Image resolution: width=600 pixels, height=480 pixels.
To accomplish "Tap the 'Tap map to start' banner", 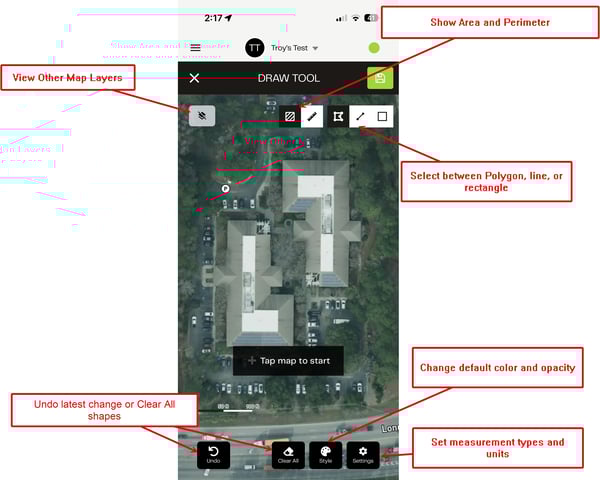I will 288,361.
